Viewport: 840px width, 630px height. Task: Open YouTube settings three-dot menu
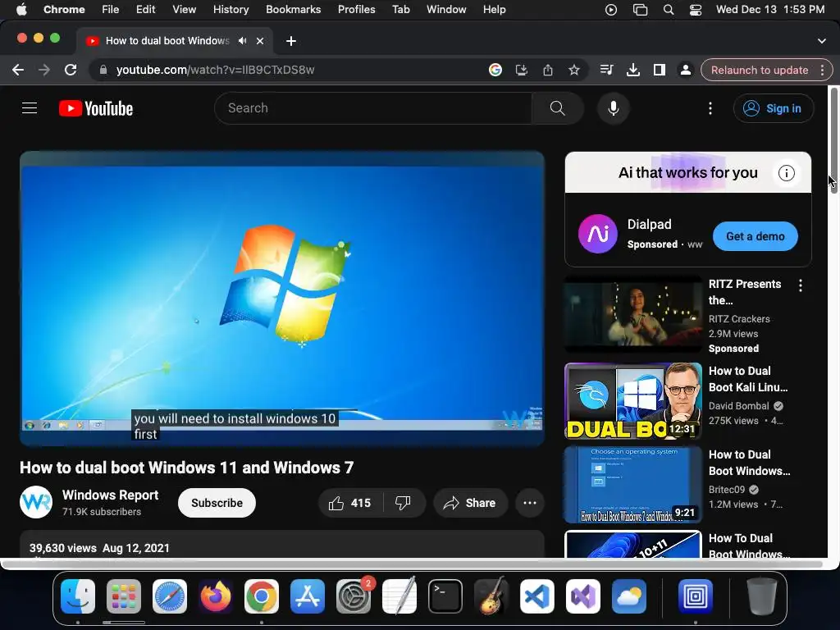(710, 108)
